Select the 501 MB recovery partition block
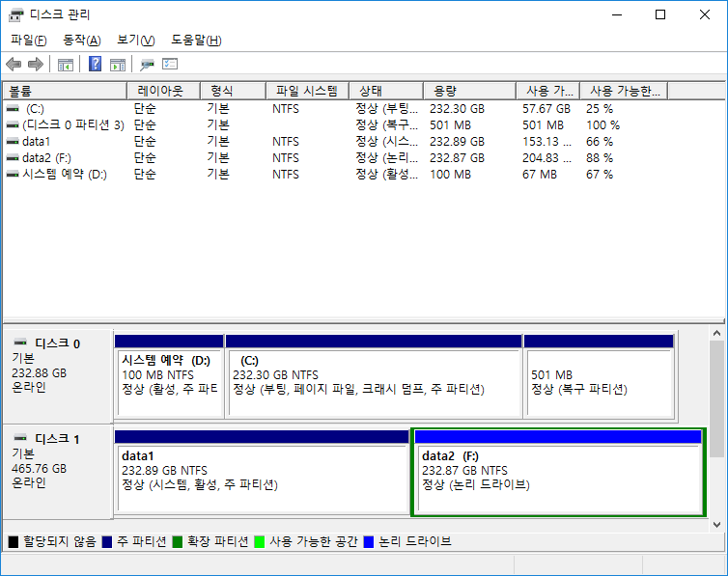This screenshot has width=728, height=576. (598, 375)
